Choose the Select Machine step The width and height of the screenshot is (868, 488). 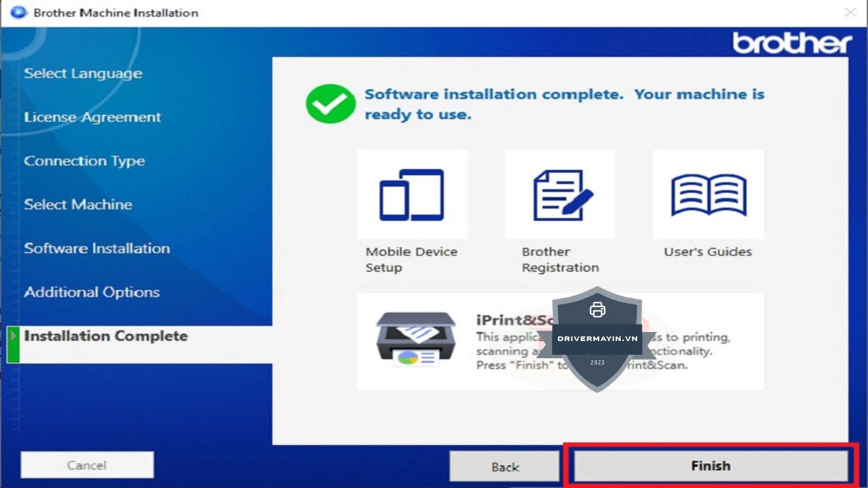pyautogui.click(x=78, y=205)
